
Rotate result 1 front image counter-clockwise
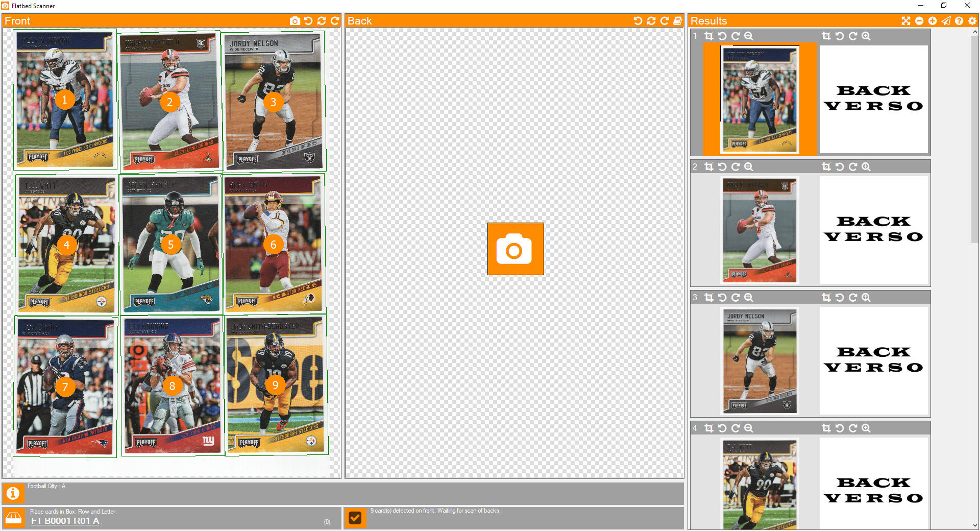tap(722, 36)
